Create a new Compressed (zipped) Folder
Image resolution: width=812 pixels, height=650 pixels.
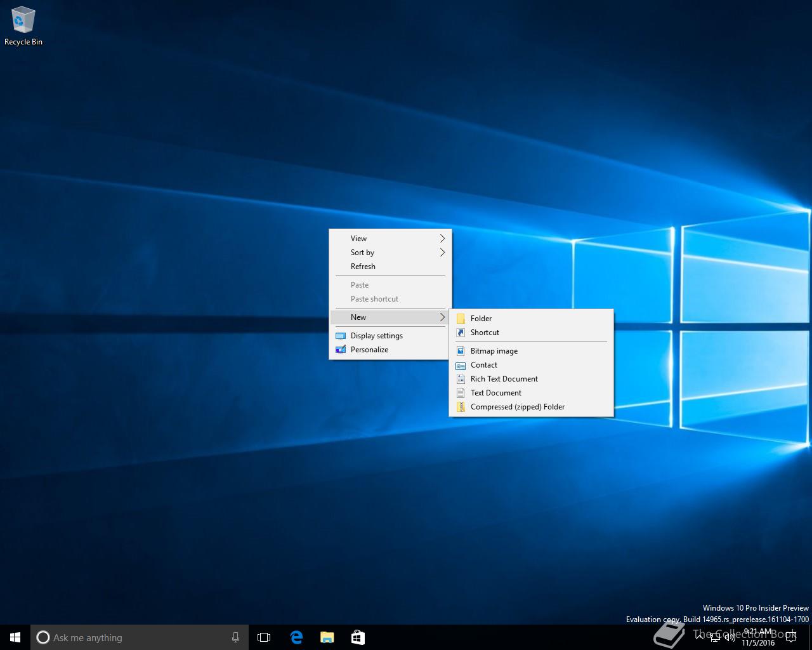(x=531, y=407)
